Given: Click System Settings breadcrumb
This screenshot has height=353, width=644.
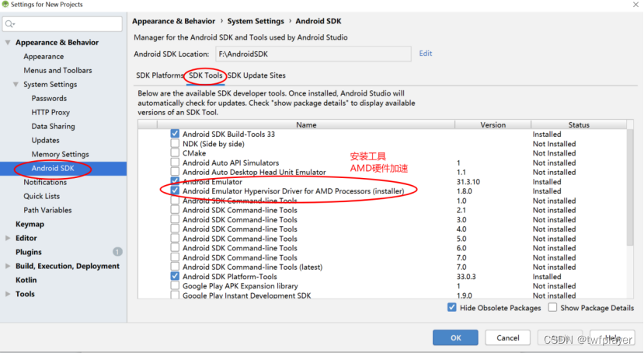Looking at the screenshot, I should [x=256, y=21].
